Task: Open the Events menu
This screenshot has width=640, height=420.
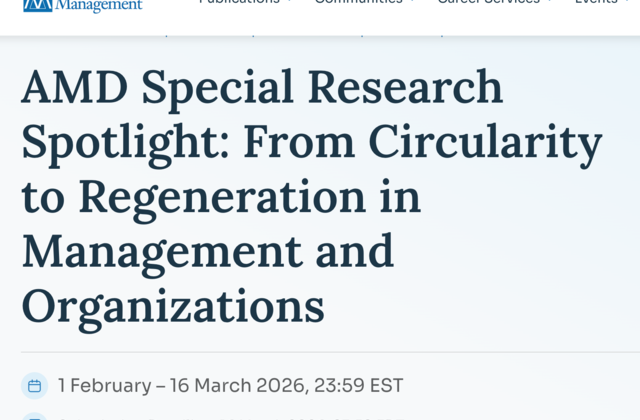Action: 596,2
